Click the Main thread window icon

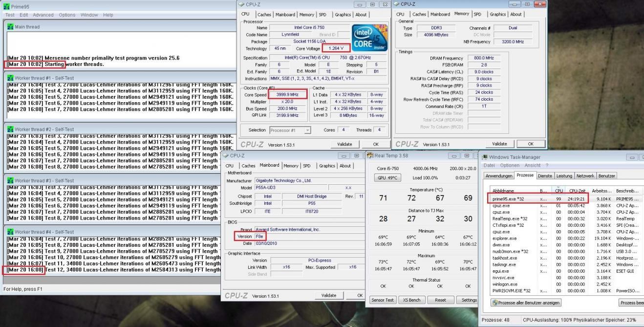10,27
